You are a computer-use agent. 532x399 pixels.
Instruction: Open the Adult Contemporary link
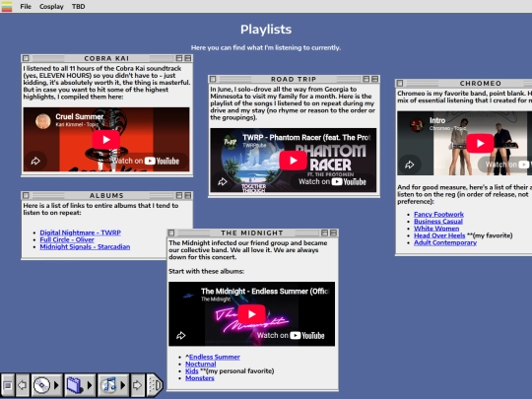(x=445, y=242)
